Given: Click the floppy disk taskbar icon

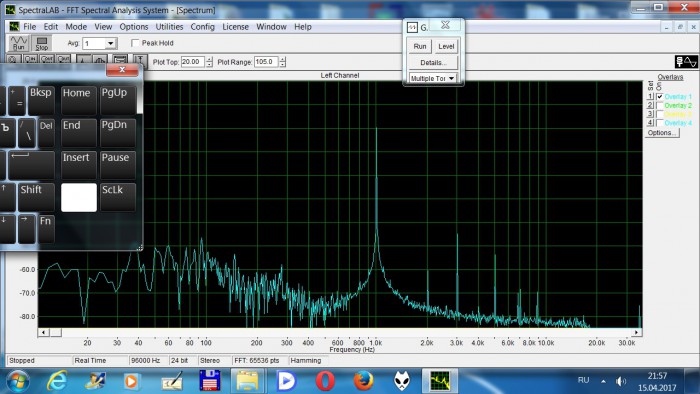Looking at the screenshot, I should [209, 381].
